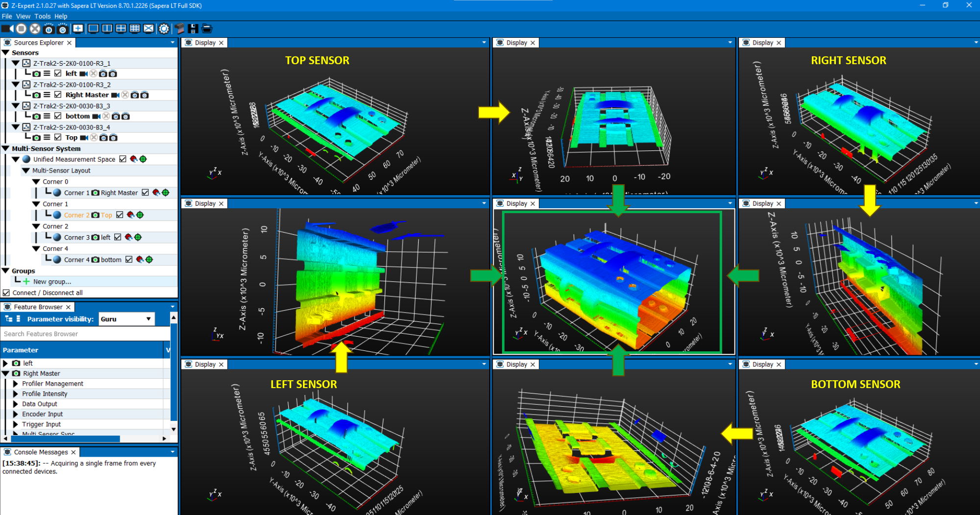Open Sources Explorer panel dropdown arrow
Viewport: 980px width, 515px height.
tap(173, 43)
